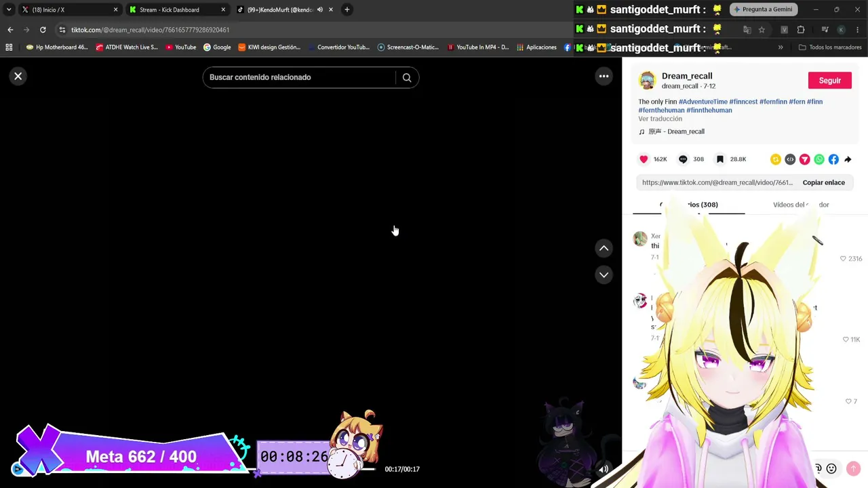Open the #finnthehuman hashtag
868x488 pixels.
709,110
